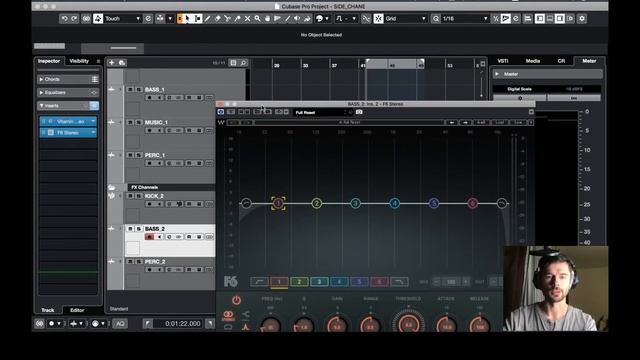Select the Object Selection arrow tool
Viewport: 640px width, 360px height.
[188, 19]
